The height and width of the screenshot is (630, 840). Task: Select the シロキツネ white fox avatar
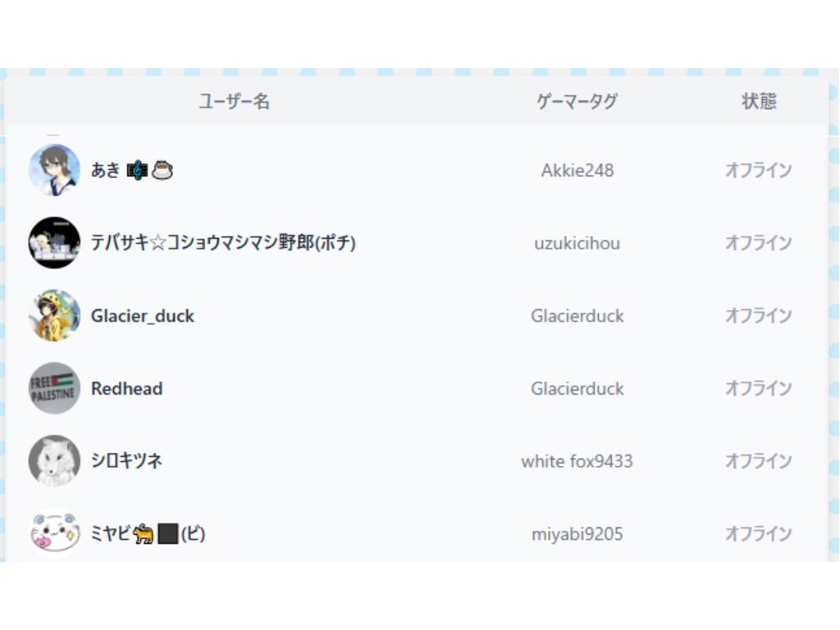point(54,461)
